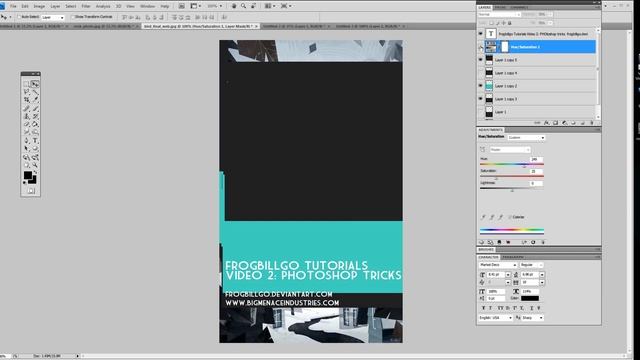
Task: Click the Hue/Saturation layer mask thumbnail
Action: (x=505, y=47)
